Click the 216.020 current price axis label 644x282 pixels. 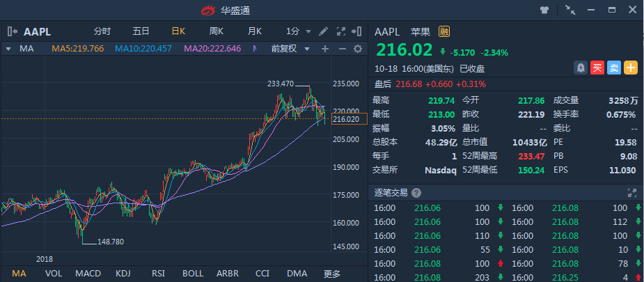click(x=349, y=119)
